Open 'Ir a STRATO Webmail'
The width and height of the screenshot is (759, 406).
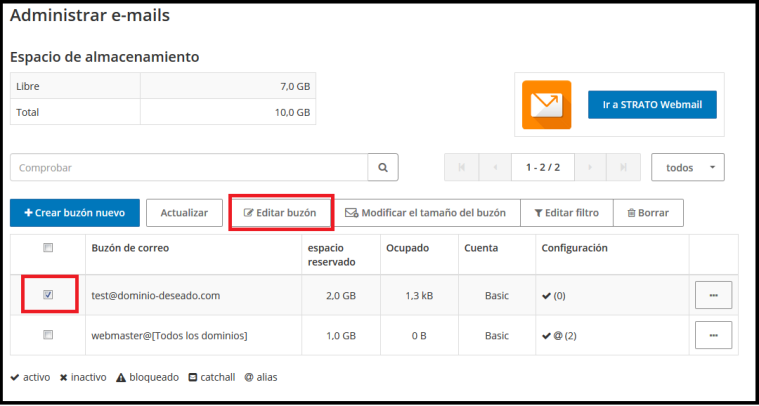[652, 105]
